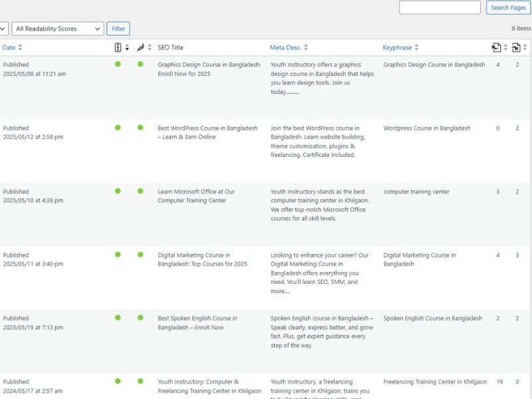Open the All Readability Scores dropdown

58,29
